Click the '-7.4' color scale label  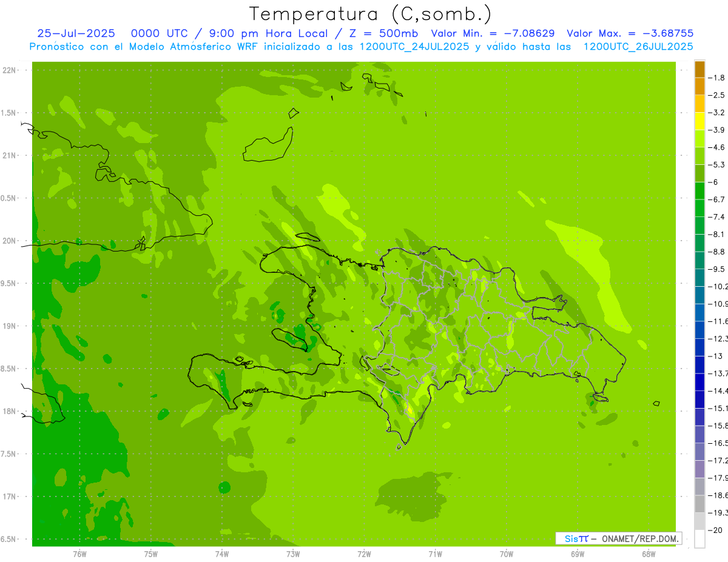(716, 217)
